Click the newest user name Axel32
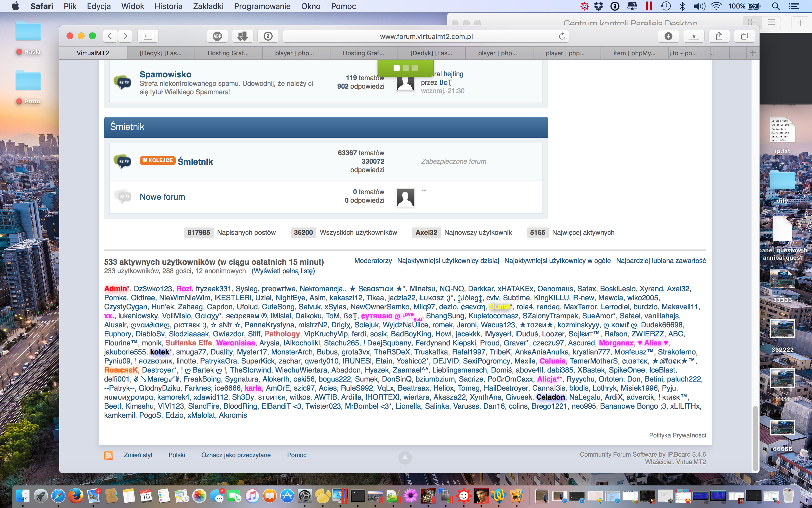Screen dimensions: 812x508 coord(426,233)
